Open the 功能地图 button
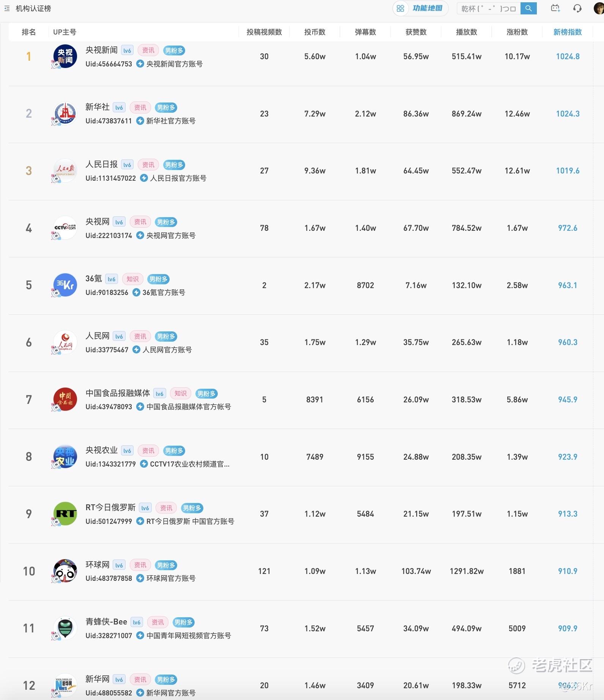 [x=420, y=8]
